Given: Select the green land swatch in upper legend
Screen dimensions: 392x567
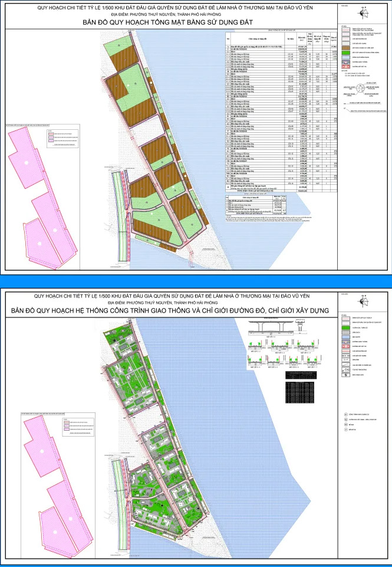Looking at the screenshot, I should click(346, 53).
